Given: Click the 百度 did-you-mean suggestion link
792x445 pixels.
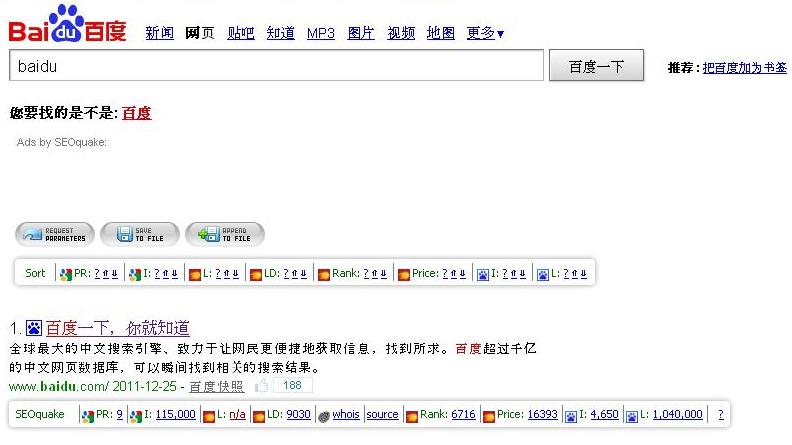Looking at the screenshot, I should coord(136,113).
